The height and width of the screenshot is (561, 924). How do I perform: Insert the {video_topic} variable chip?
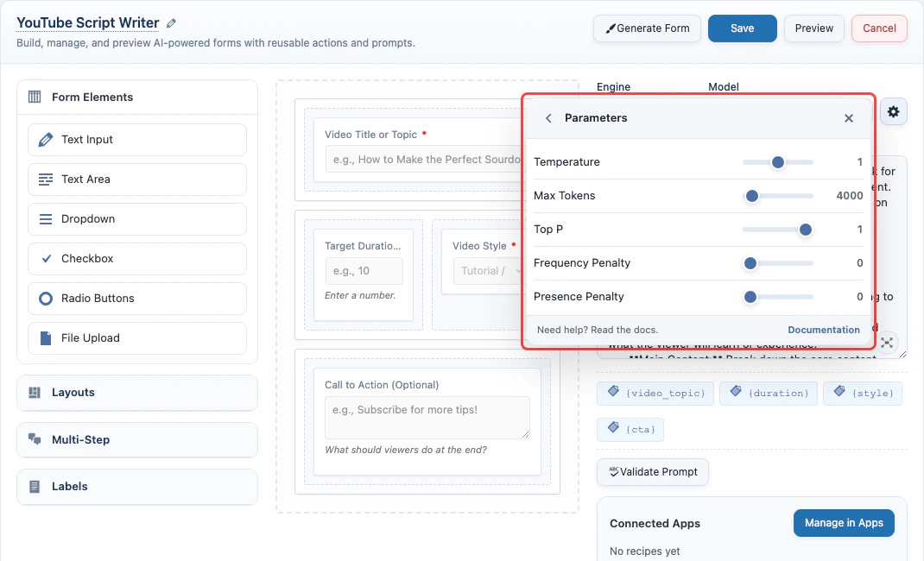pyautogui.click(x=655, y=393)
